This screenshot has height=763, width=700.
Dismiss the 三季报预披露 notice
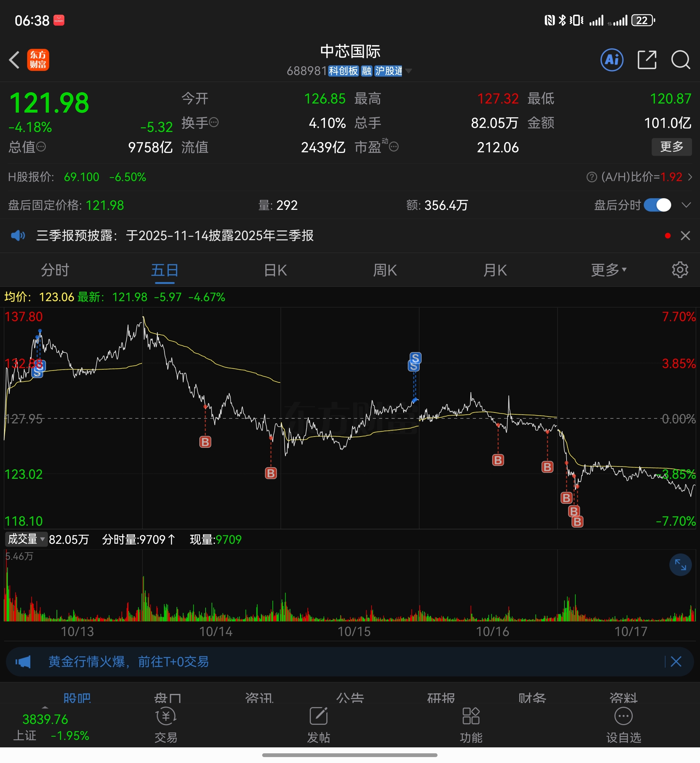click(x=685, y=236)
